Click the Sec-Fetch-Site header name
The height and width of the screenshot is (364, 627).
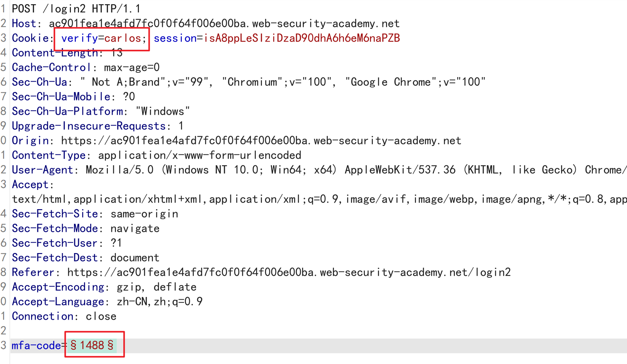click(x=55, y=214)
